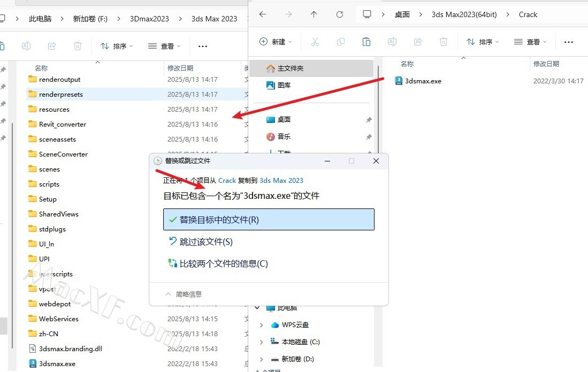Go up one folder in Crack window

[x=314, y=14]
